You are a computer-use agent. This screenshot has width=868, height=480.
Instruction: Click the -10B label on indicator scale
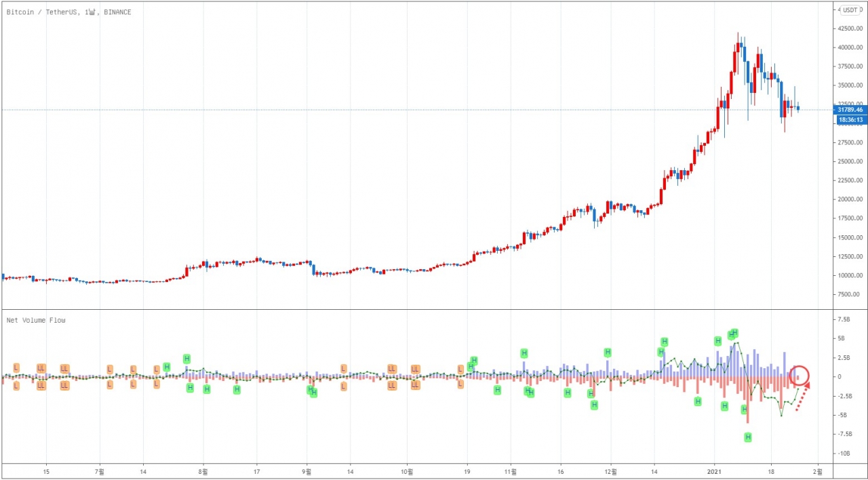click(845, 453)
